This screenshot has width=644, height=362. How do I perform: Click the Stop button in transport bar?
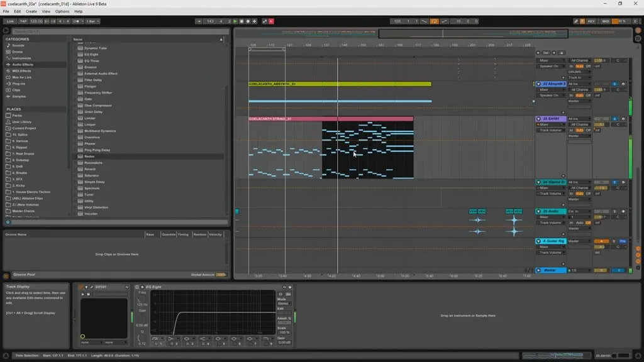pyautogui.click(x=242, y=21)
